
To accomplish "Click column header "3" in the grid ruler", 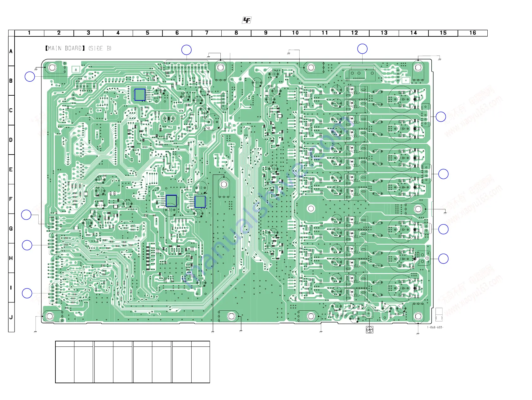I will (88, 33).
